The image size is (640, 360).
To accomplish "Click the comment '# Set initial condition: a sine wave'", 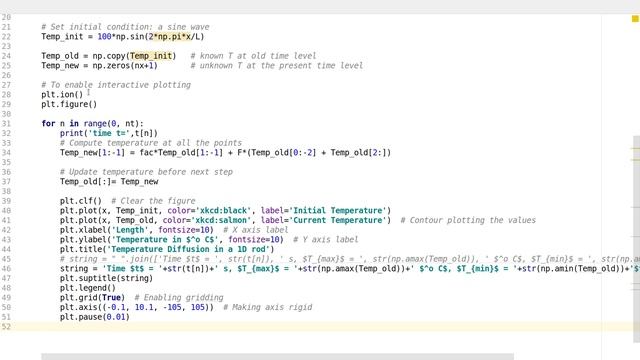I will coord(125,27).
